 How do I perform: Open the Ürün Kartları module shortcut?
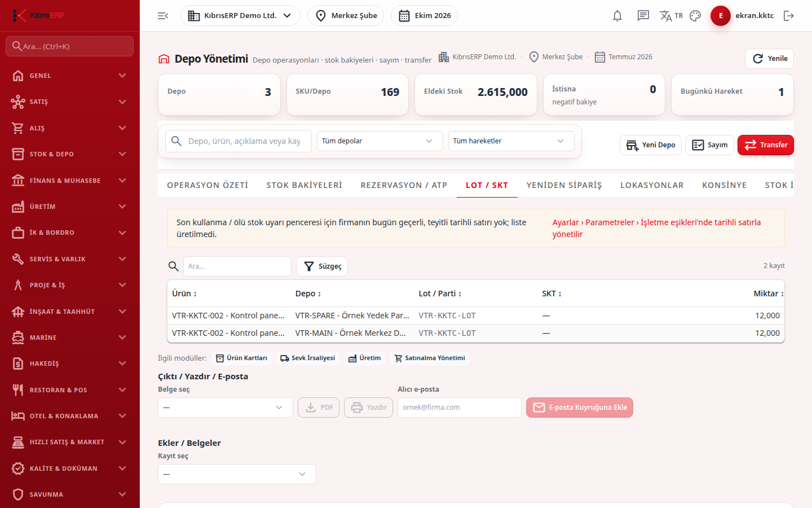[241, 358]
